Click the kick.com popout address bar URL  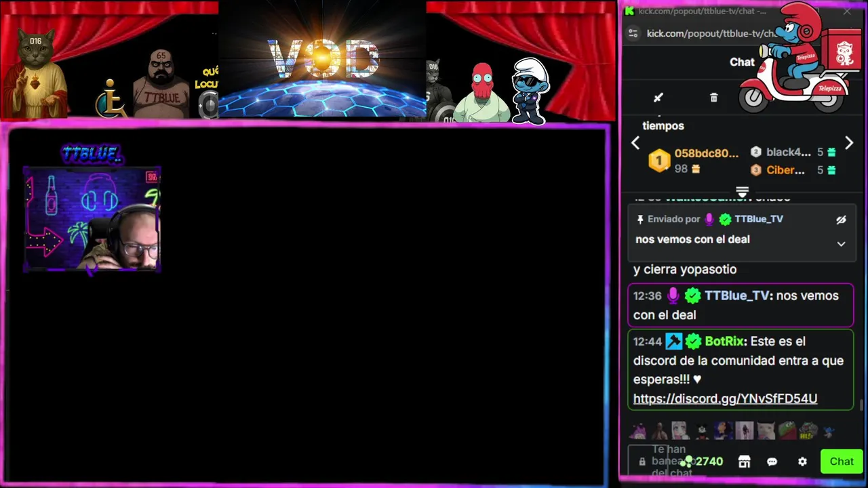click(x=712, y=33)
